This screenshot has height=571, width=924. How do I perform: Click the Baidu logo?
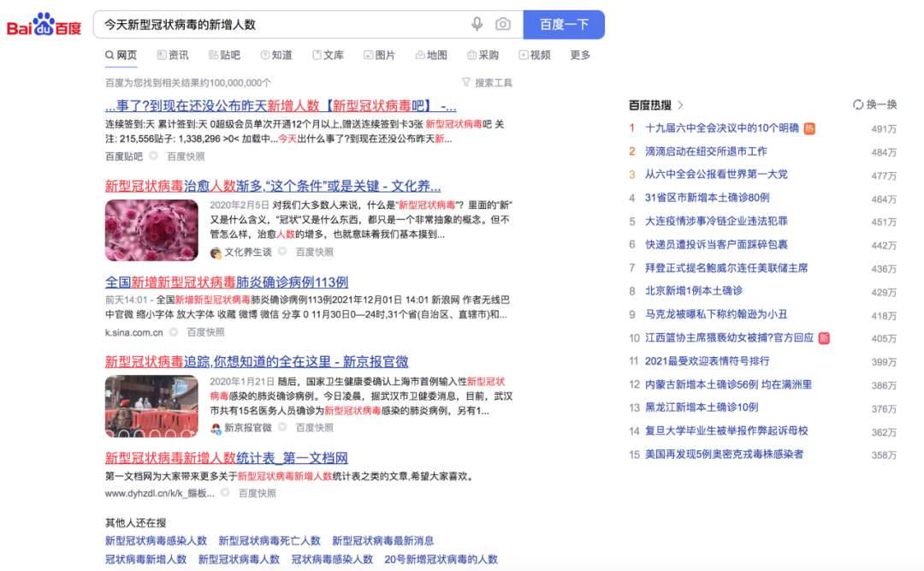pos(44,25)
